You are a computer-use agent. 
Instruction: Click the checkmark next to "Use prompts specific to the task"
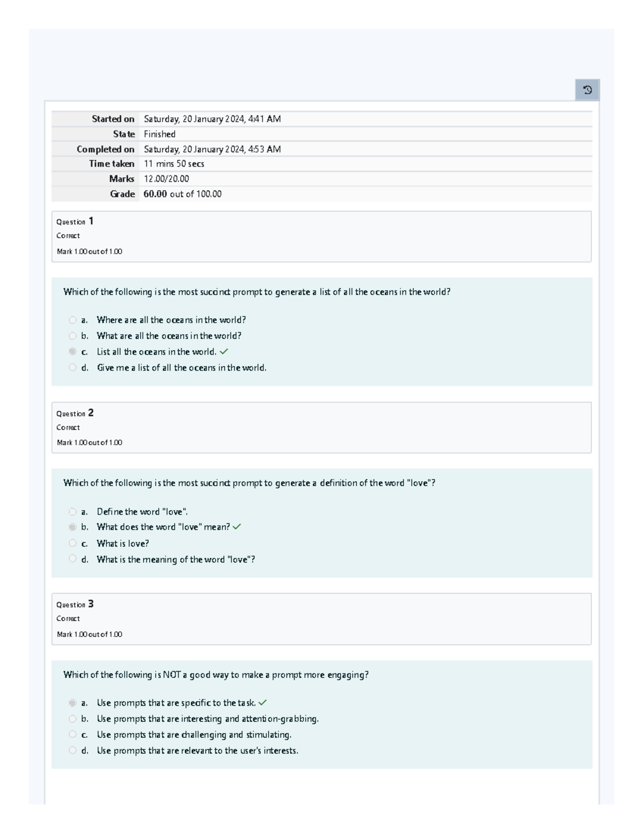tap(262, 702)
